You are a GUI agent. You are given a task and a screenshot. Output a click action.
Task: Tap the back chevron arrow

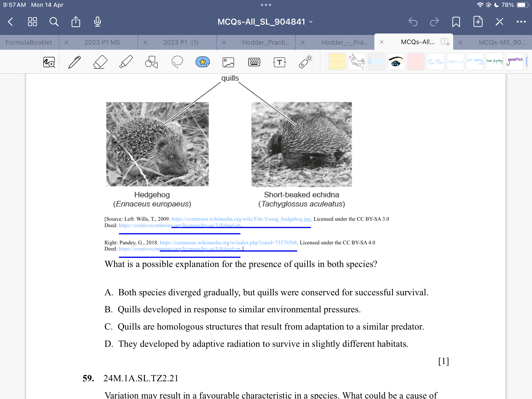10,22
